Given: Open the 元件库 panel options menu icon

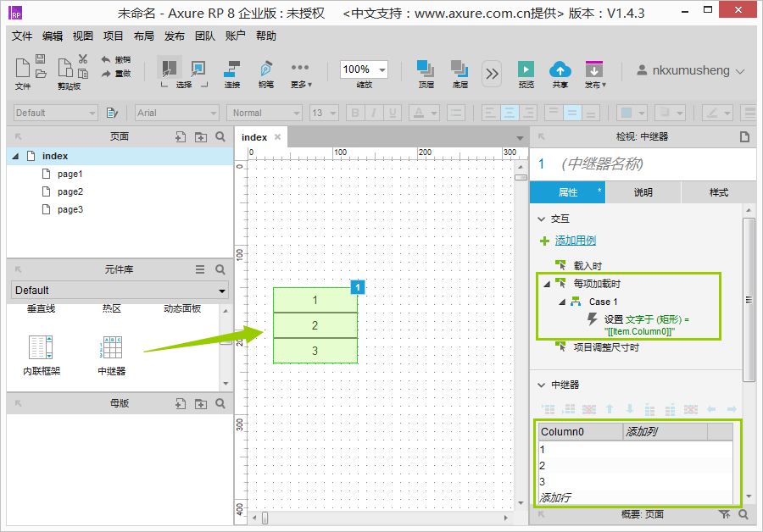Looking at the screenshot, I should coord(200,269).
